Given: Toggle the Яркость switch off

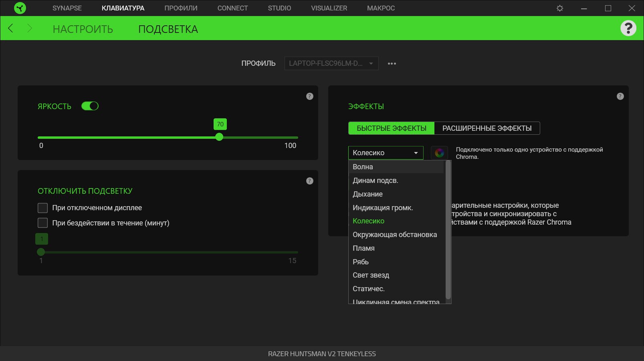Looking at the screenshot, I should click(90, 106).
